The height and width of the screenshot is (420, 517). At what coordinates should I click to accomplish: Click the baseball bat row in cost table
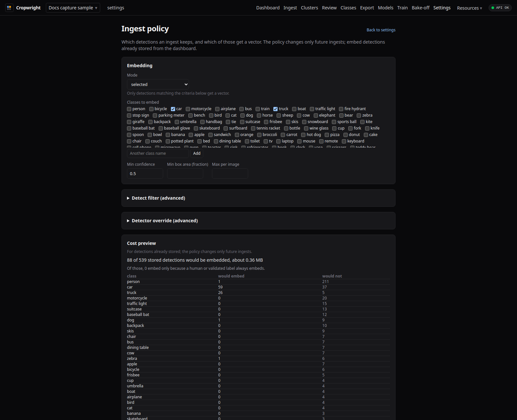click(x=258, y=315)
